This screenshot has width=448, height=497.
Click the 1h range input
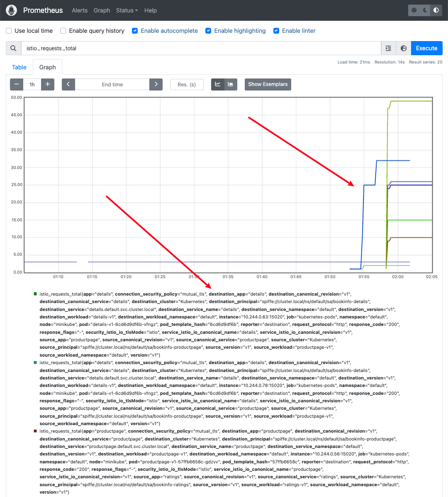click(x=32, y=84)
